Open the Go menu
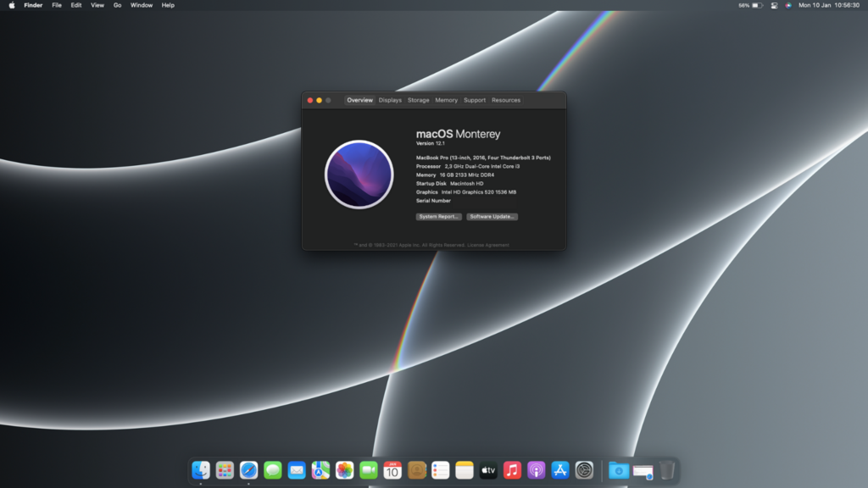Screen dimensions: 868x488 (118, 5)
